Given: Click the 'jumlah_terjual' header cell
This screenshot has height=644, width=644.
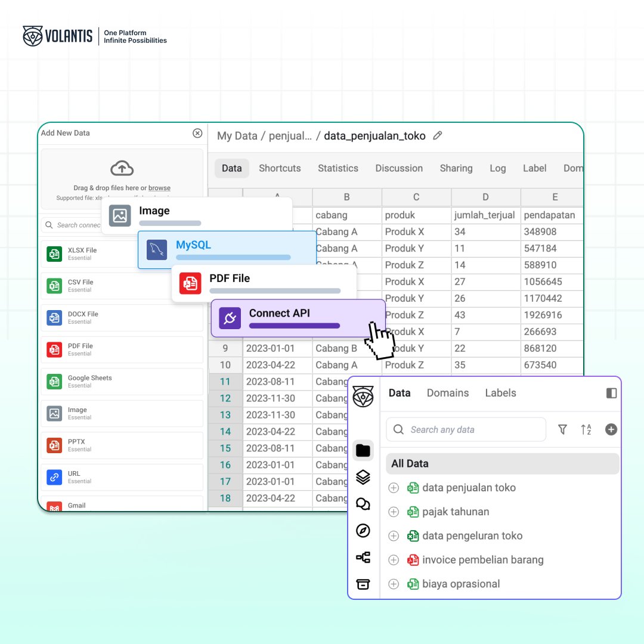Looking at the screenshot, I should 485,215.
